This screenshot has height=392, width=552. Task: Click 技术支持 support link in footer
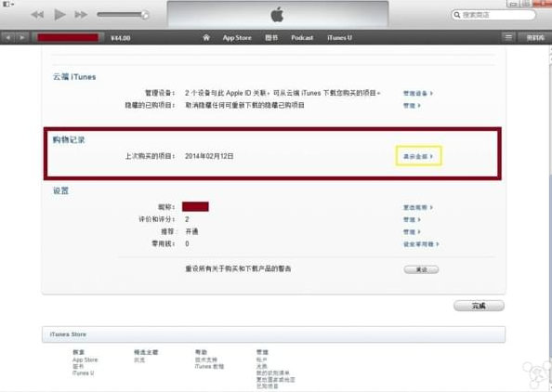point(206,359)
